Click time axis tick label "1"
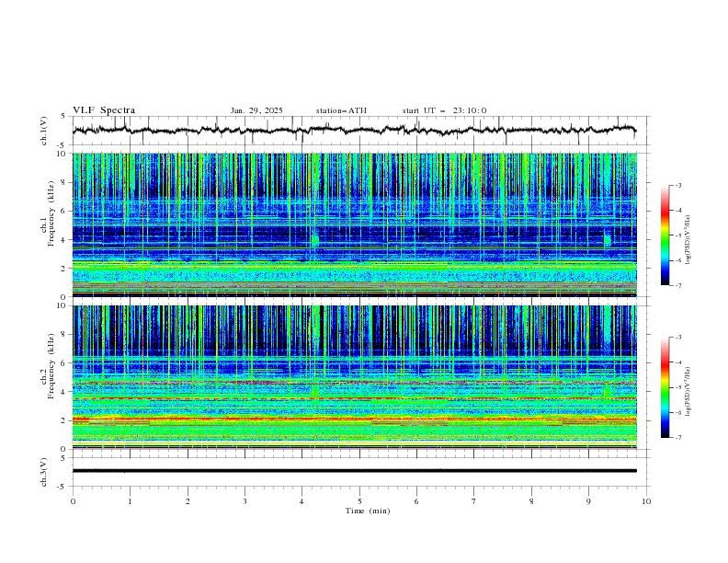This screenshot has height=563, width=728. click(x=131, y=501)
